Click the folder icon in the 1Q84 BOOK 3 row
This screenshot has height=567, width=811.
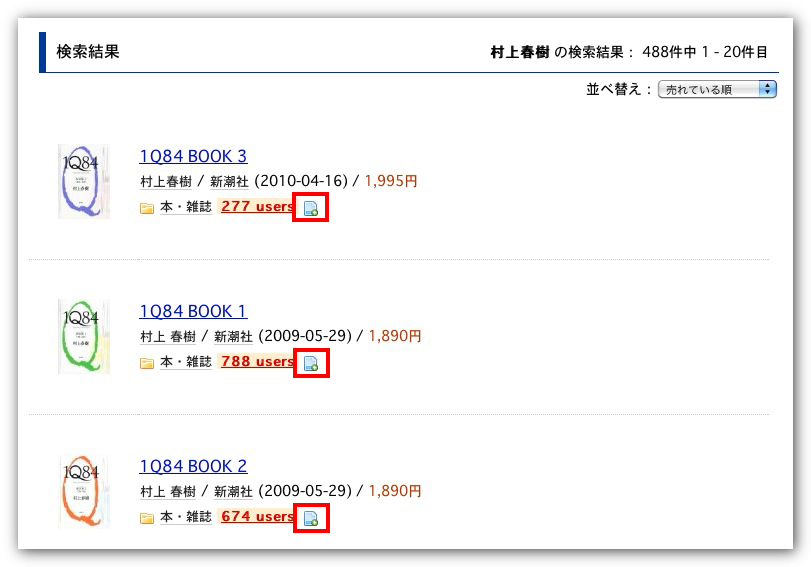[x=147, y=208]
